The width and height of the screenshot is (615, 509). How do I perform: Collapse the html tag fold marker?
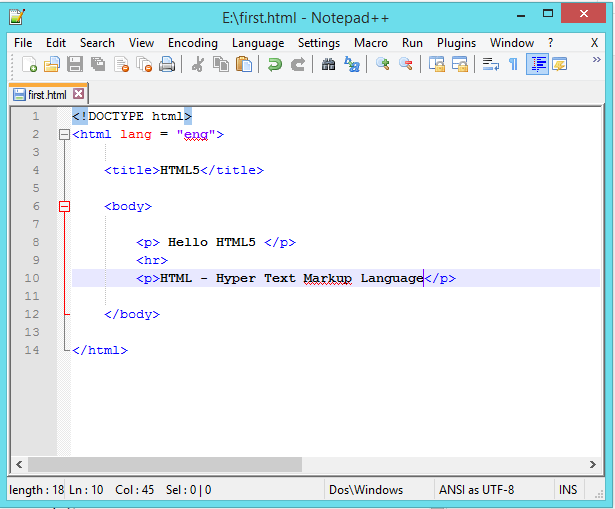coord(64,135)
